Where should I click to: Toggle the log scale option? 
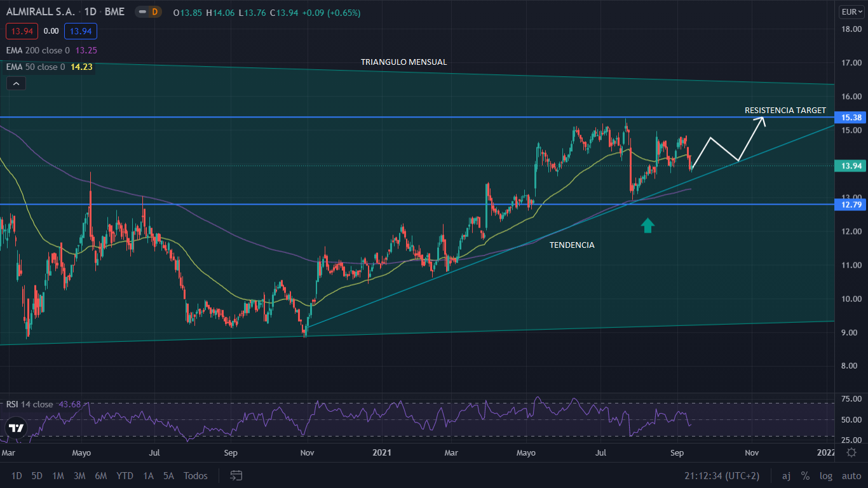[x=825, y=476]
